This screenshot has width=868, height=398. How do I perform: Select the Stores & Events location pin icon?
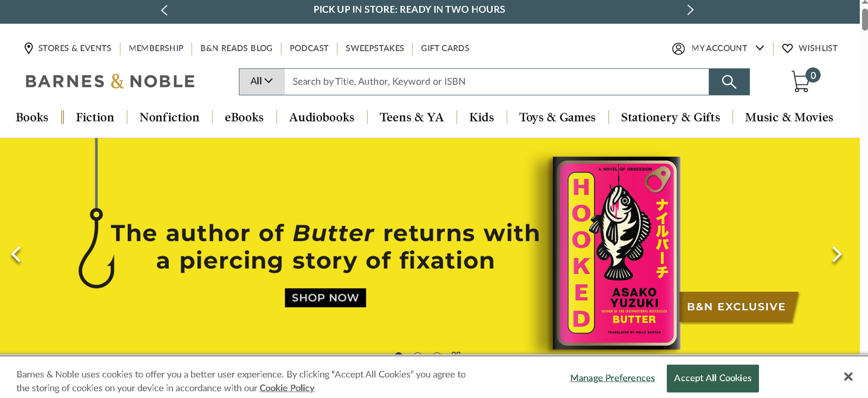[x=29, y=48]
